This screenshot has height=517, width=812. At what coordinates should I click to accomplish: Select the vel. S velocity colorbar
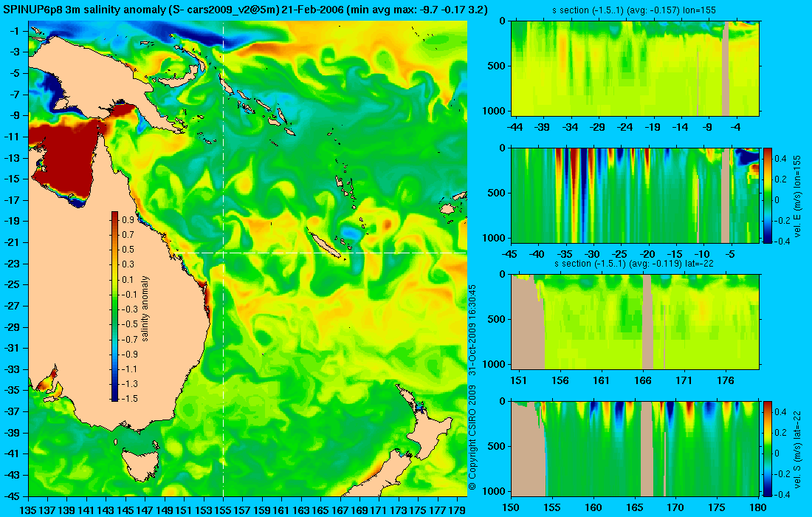pos(768,448)
